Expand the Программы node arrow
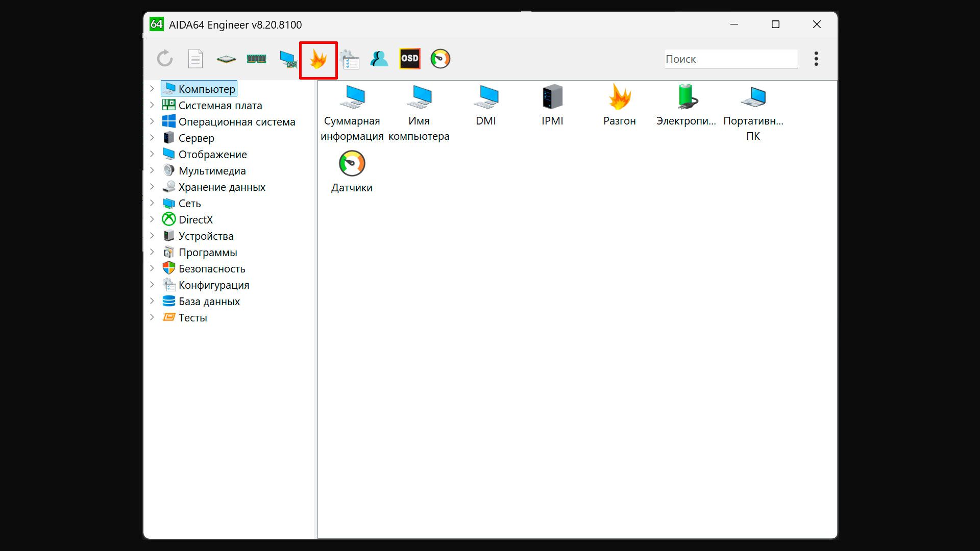 (x=152, y=252)
